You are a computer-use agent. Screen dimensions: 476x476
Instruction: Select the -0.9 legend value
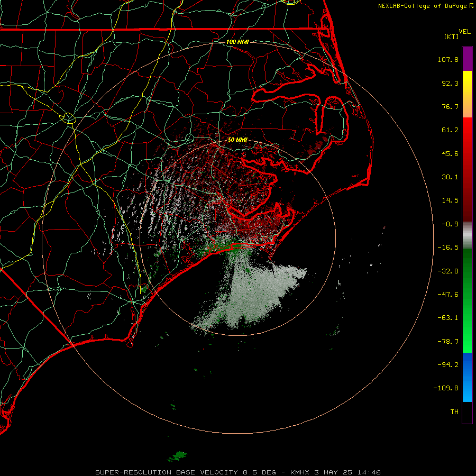click(x=450, y=224)
